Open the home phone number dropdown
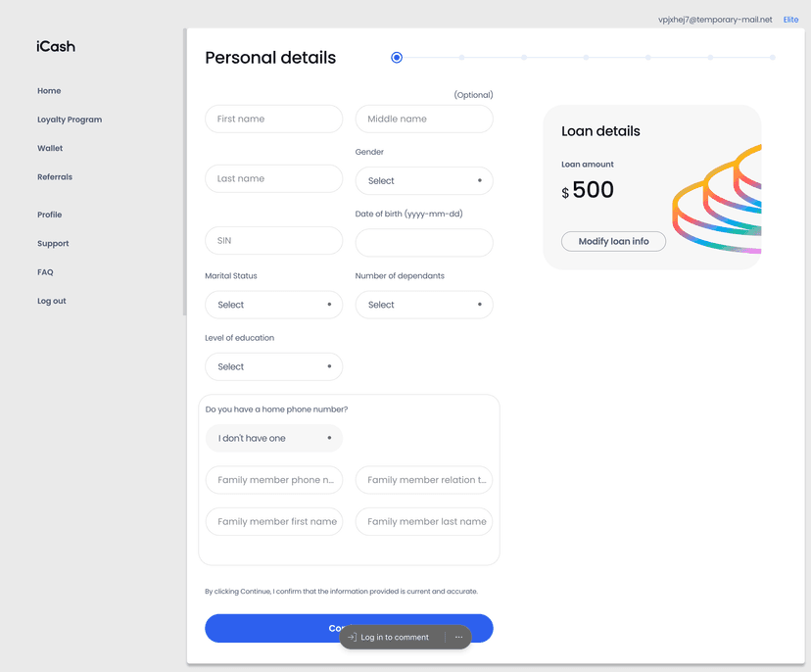 coord(273,438)
